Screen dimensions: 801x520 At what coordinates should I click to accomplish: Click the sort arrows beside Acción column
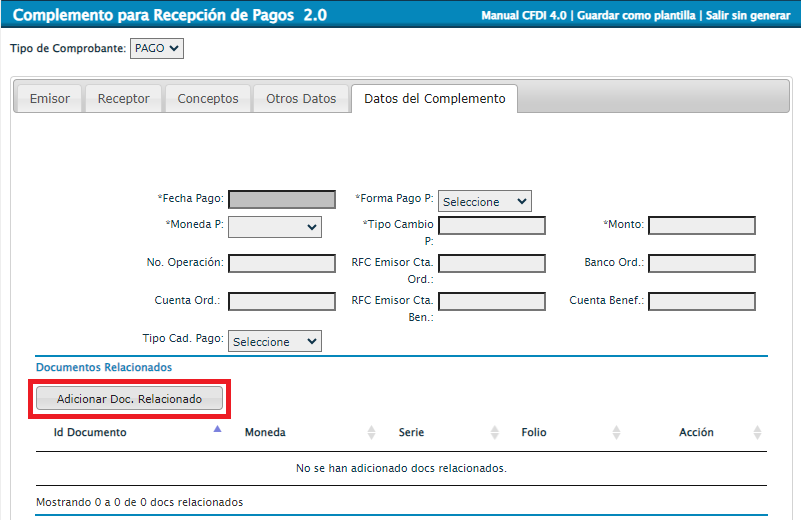click(x=757, y=432)
